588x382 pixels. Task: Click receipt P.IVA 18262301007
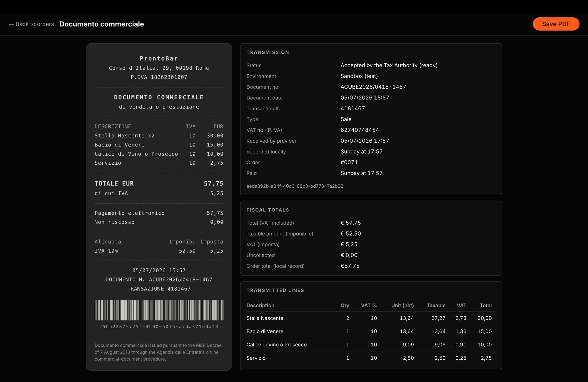pyautogui.click(x=159, y=77)
